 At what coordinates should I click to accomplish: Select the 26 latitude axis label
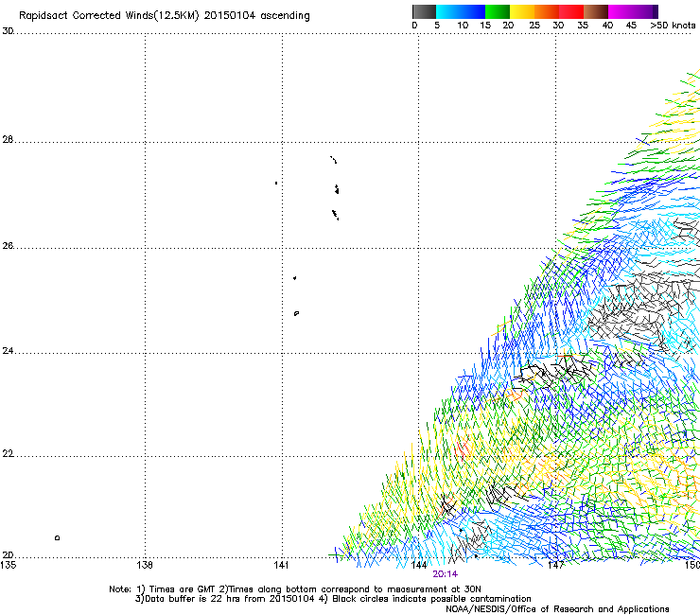click(8, 246)
